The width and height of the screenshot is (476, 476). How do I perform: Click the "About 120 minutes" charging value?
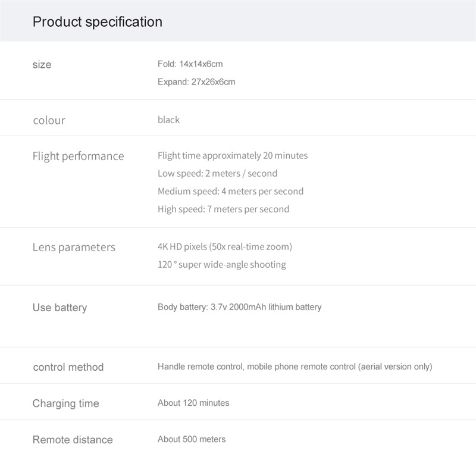coord(193,403)
